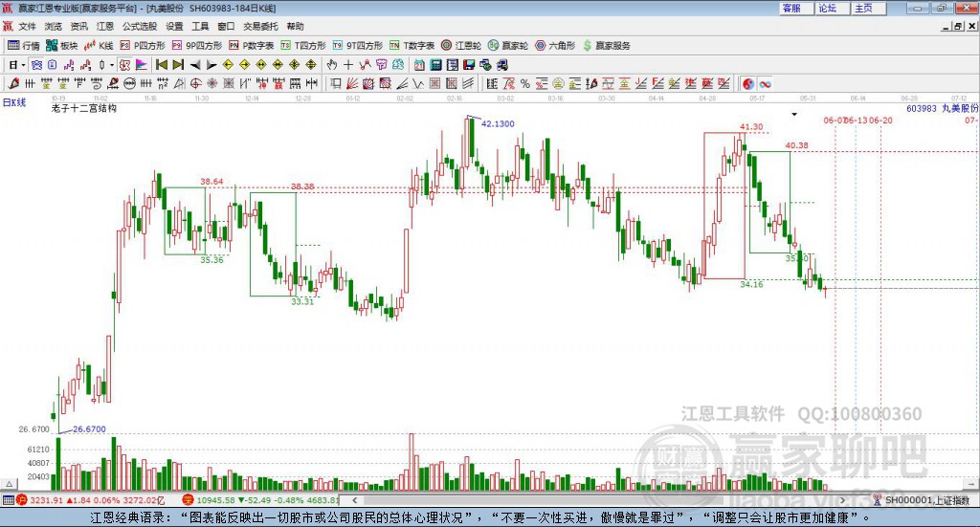The height and width of the screenshot is (527, 980).
Task: Click the 603983 stock code label
Action: (922, 109)
